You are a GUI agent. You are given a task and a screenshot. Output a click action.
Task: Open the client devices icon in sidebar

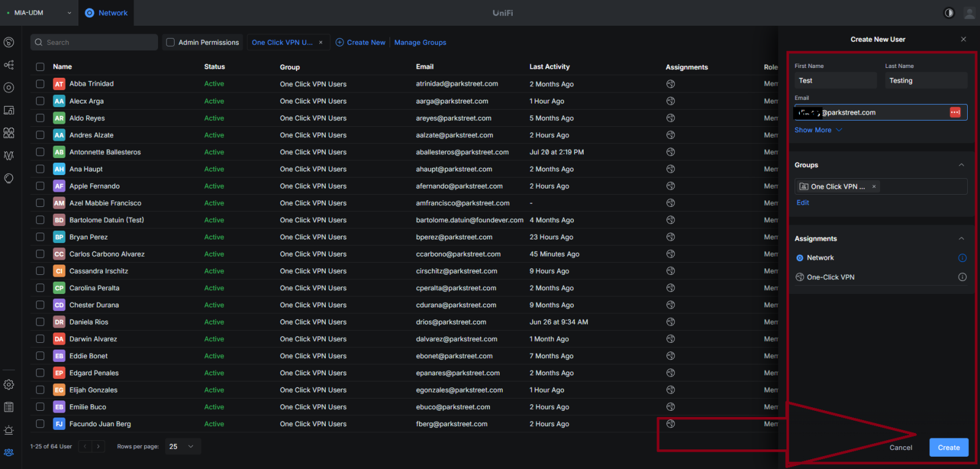(9, 110)
